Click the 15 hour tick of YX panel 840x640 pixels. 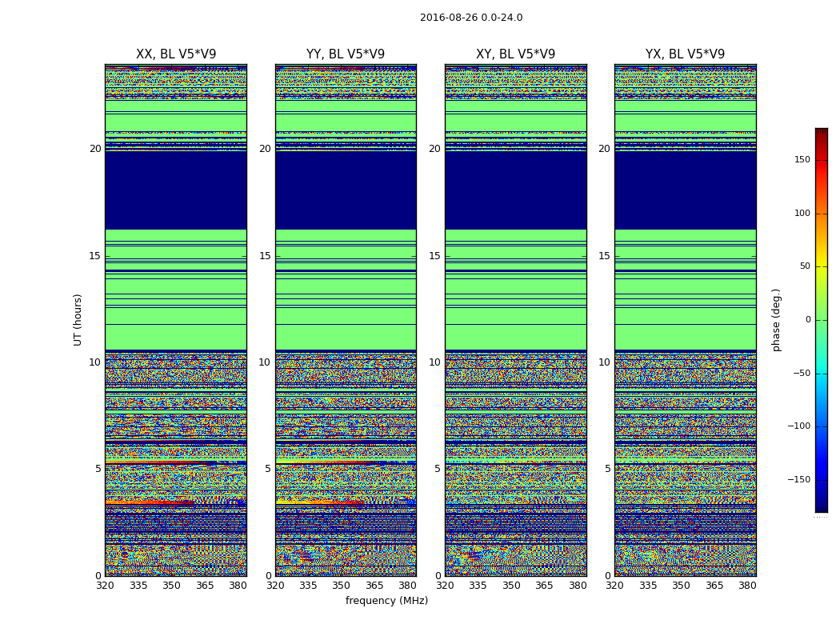coord(604,256)
